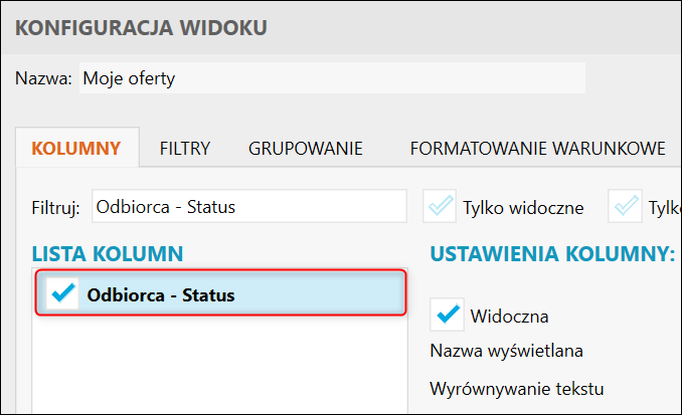This screenshot has width=682, height=415.
Task: Select the Odbiorca - Status row name
Action: 160,294
